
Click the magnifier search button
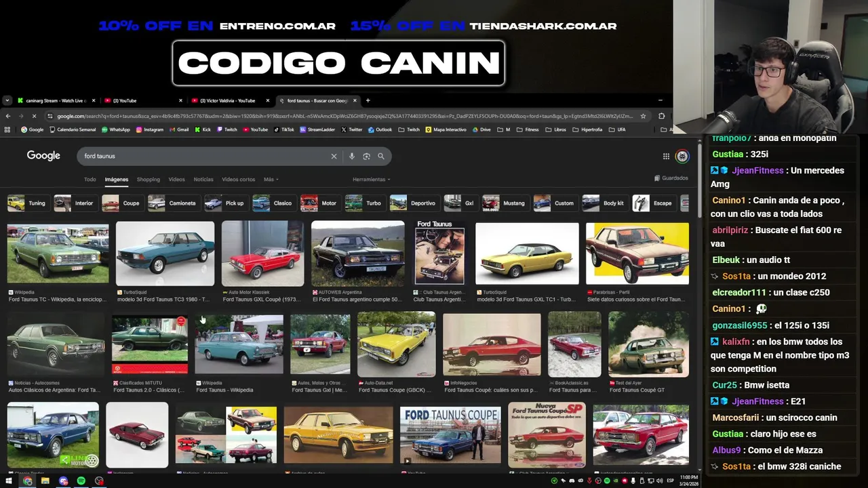(381, 156)
